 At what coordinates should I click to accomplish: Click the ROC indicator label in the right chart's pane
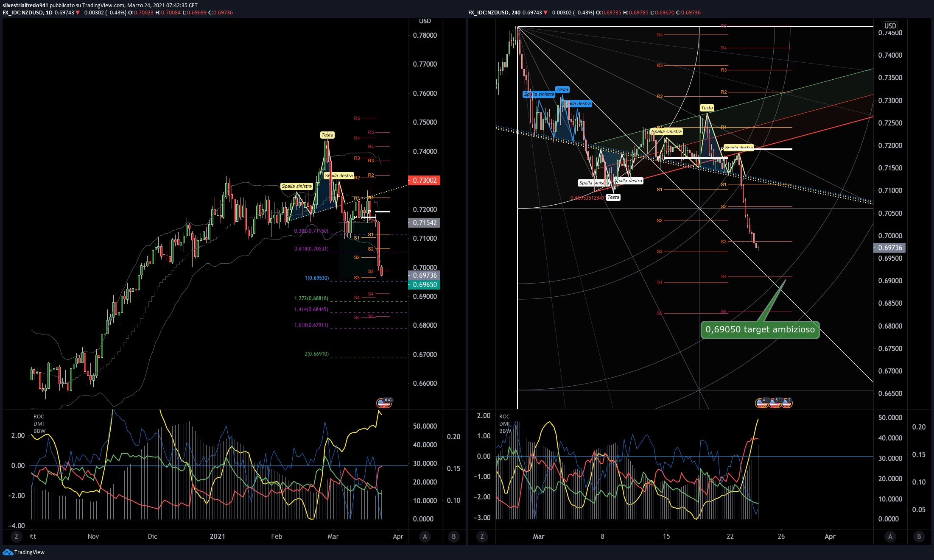[504, 417]
